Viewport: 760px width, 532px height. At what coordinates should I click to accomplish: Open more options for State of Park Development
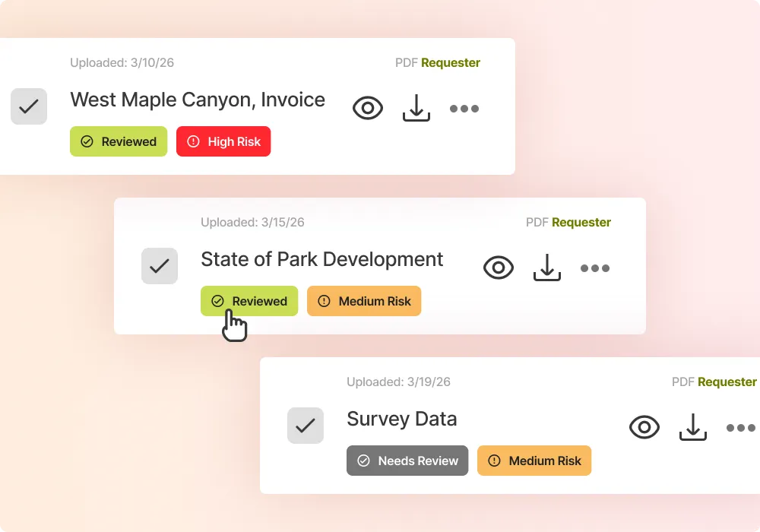click(x=595, y=268)
